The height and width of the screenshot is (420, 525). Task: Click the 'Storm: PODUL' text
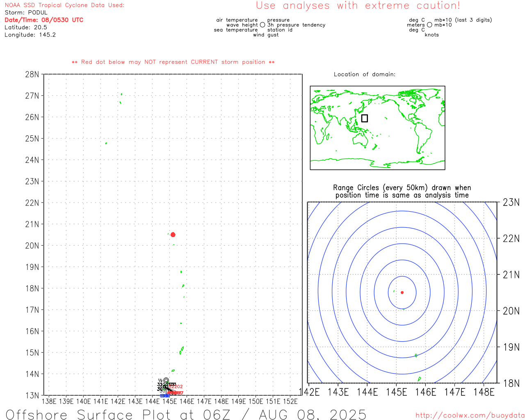pyautogui.click(x=26, y=13)
